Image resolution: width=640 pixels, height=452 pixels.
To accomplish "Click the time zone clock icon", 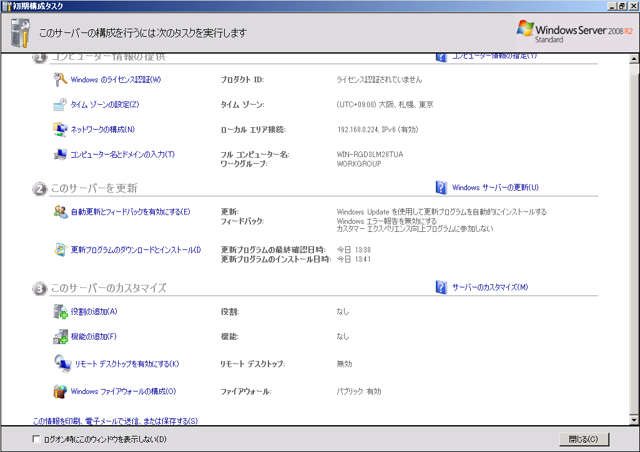I will coord(60,105).
